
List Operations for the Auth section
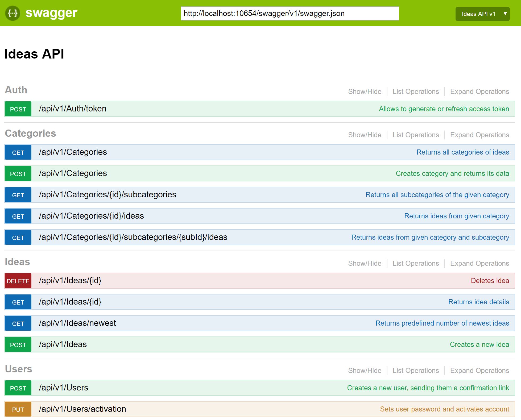point(416,92)
